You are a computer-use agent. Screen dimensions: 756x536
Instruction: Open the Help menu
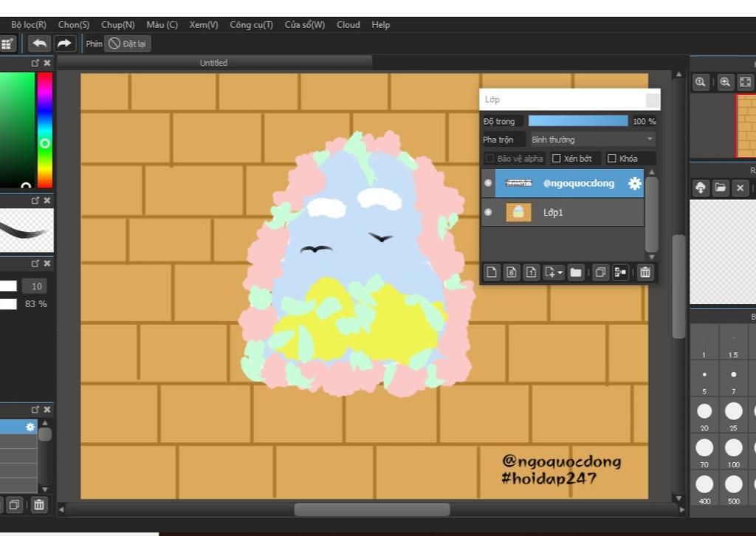[380, 24]
